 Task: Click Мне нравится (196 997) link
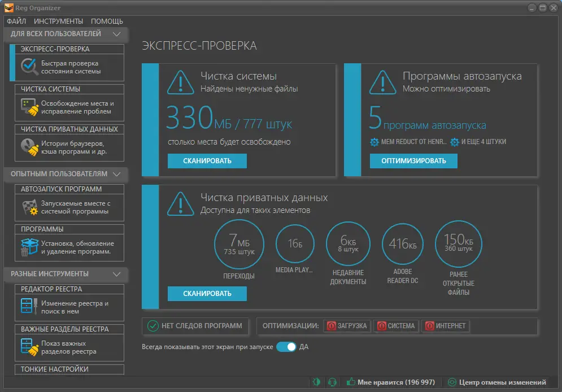(x=396, y=382)
